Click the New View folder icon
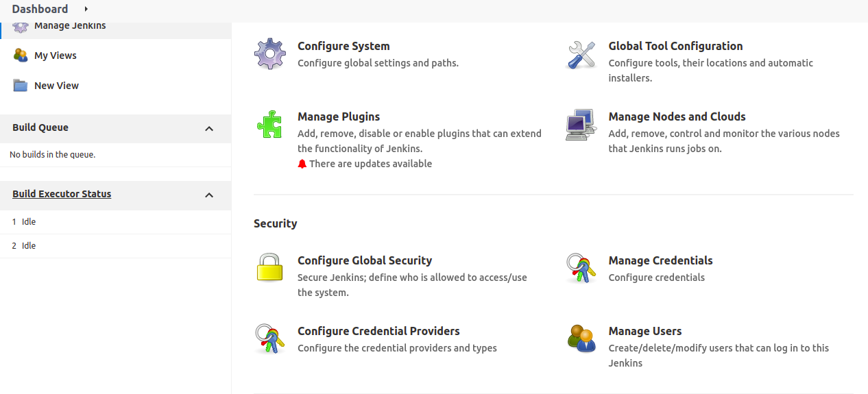 click(x=21, y=86)
